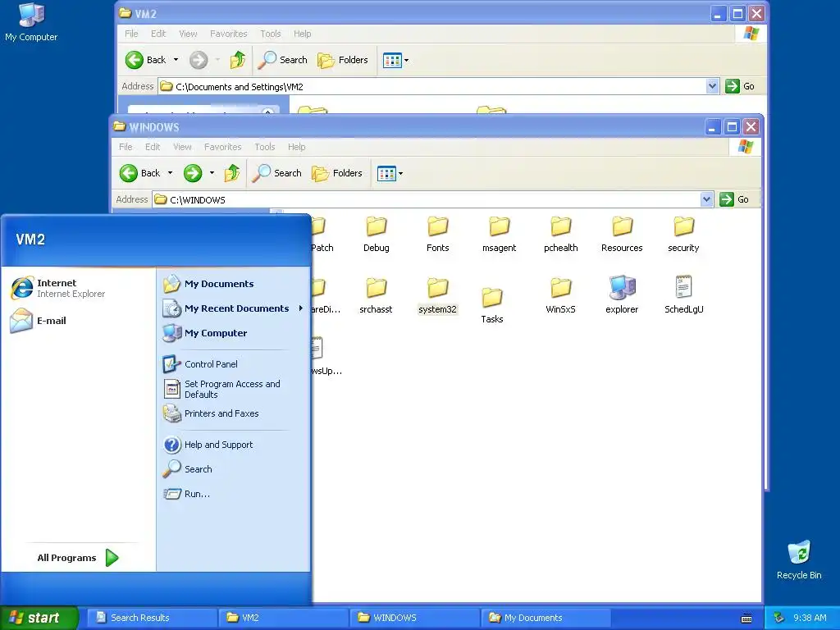Select the msagent folder
Screen dimensions: 840x630
[500, 234]
